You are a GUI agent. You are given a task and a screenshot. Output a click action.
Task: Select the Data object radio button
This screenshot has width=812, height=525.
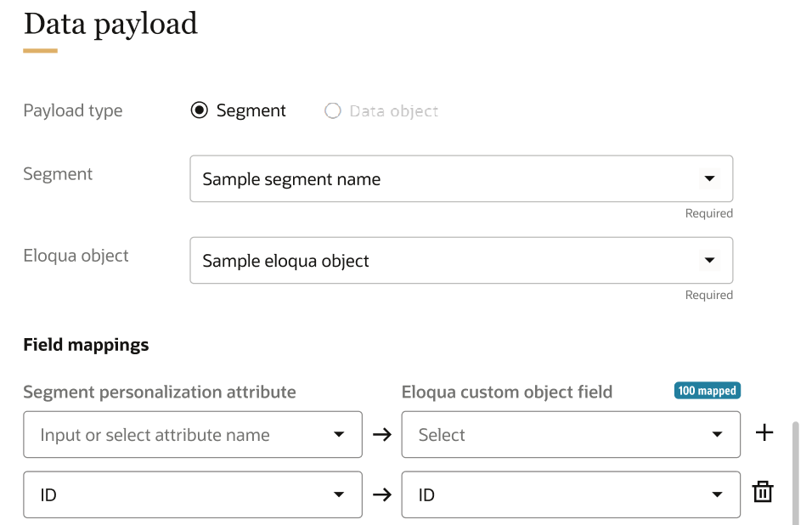pos(333,110)
